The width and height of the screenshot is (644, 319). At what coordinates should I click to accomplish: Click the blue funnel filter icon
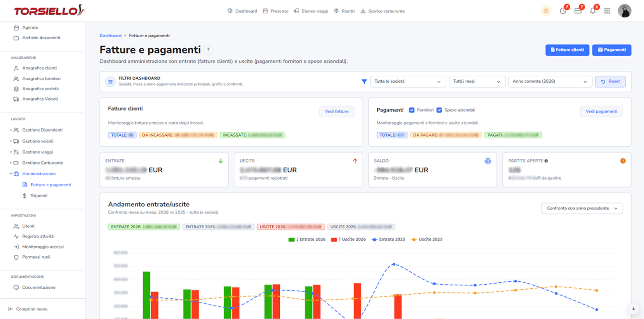point(364,82)
